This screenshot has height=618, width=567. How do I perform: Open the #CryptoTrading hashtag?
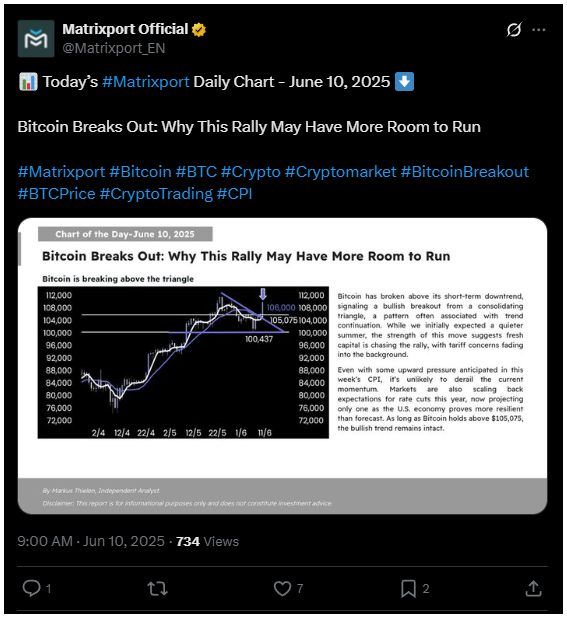[x=156, y=194]
